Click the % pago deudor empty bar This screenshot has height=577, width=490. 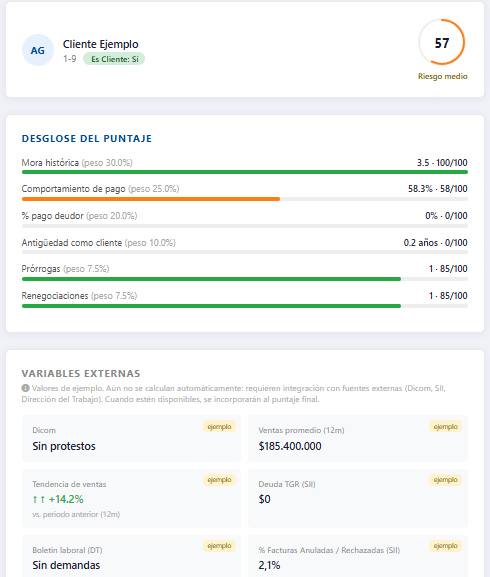pyautogui.click(x=245, y=226)
